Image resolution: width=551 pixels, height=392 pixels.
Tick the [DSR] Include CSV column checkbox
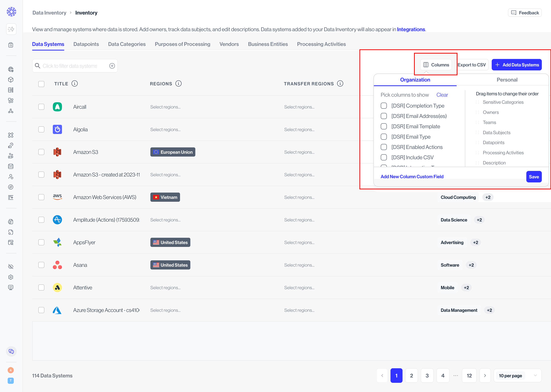tap(384, 157)
